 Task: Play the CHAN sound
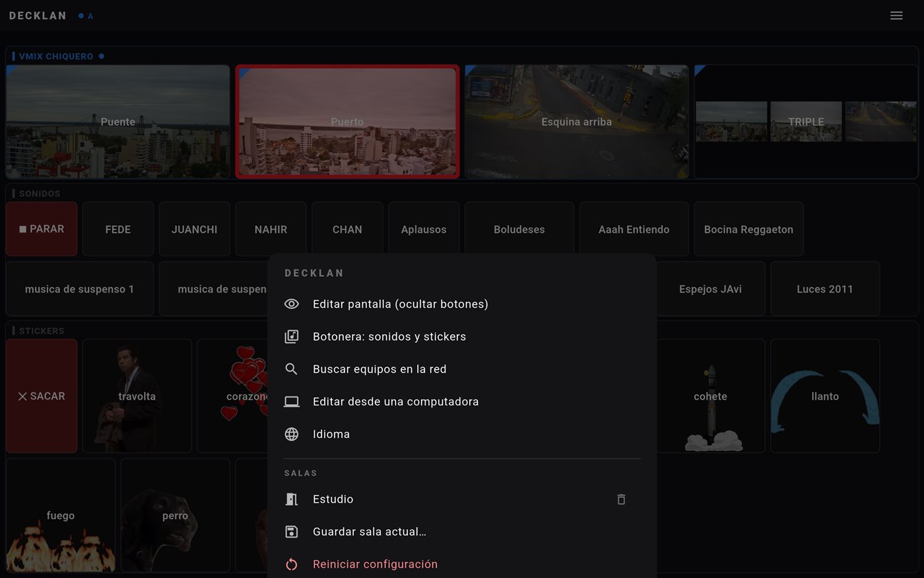click(x=347, y=229)
